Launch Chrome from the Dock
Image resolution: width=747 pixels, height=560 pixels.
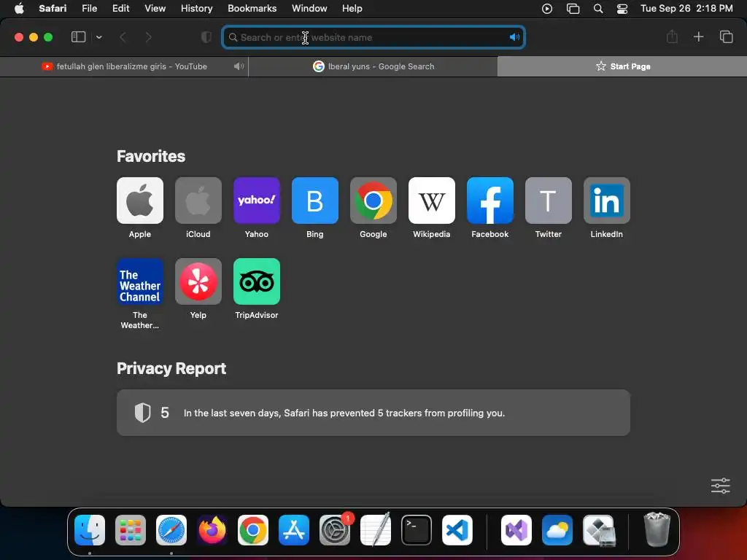click(253, 529)
